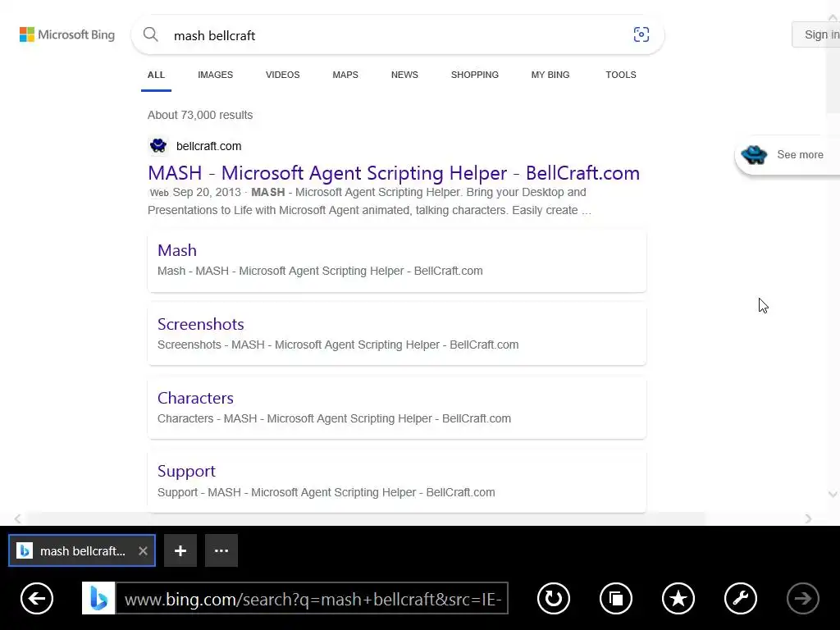Switch to the Images tab
Screen dimensions: 840x630
pos(216,75)
